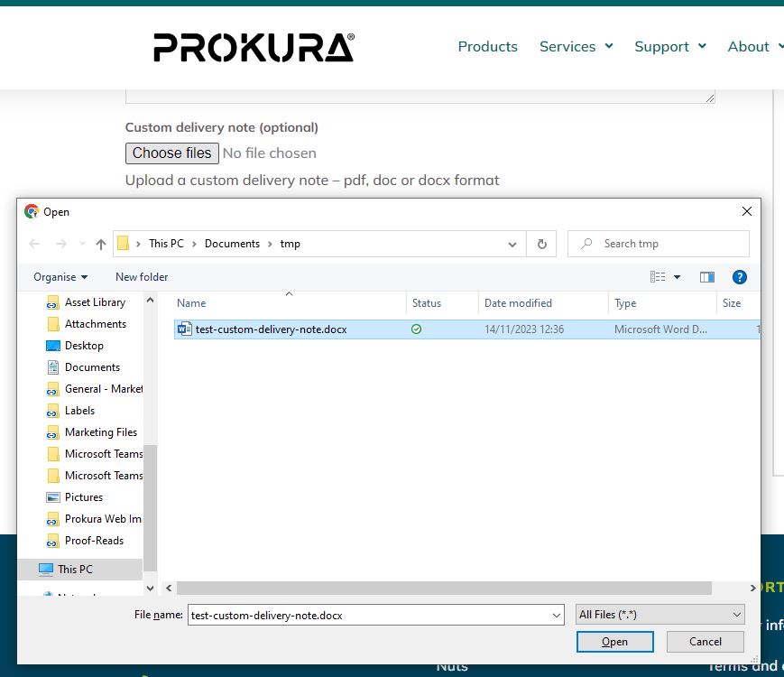Go up one folder level with the arrow
The width and height of the screenshot is (784, 677).
pyautogui.click(x=101, y=245)
